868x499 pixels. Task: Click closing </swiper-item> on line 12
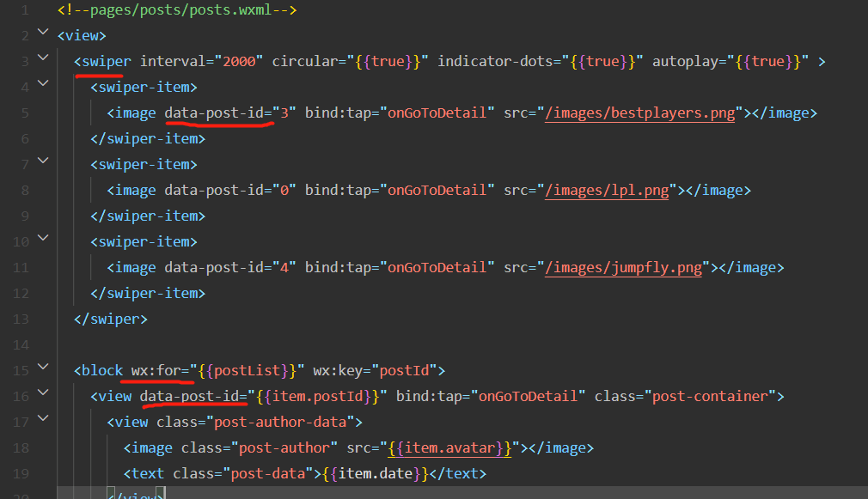point(148,294)
